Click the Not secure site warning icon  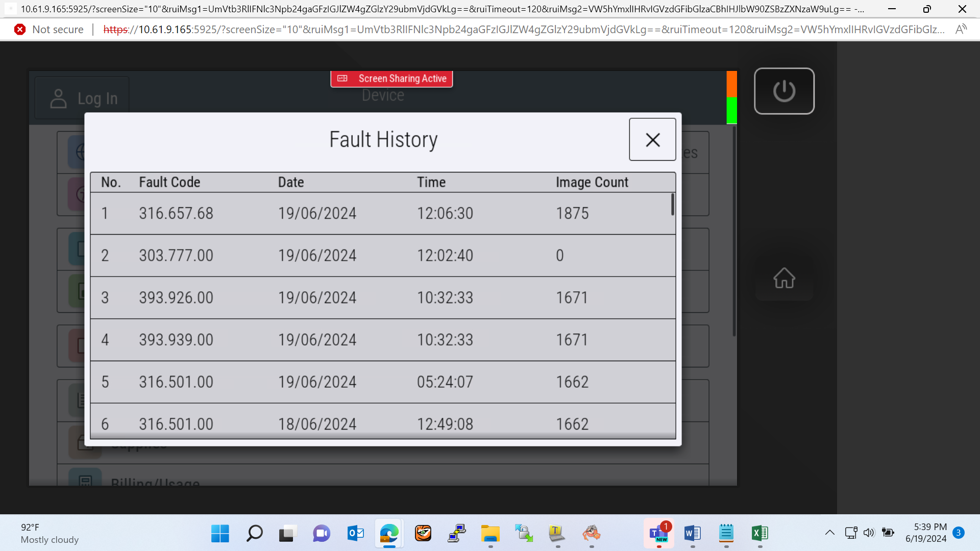(x=20, y=30)
